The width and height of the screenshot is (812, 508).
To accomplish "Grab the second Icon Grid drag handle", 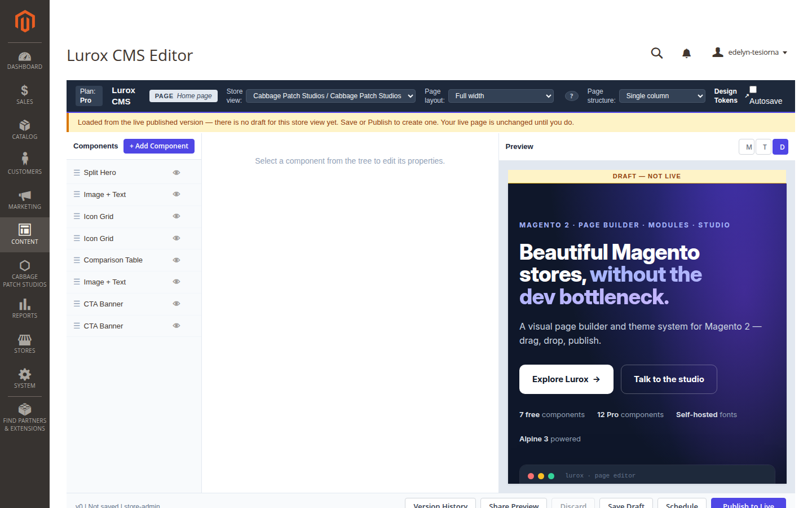I will [x=77, y=238].
